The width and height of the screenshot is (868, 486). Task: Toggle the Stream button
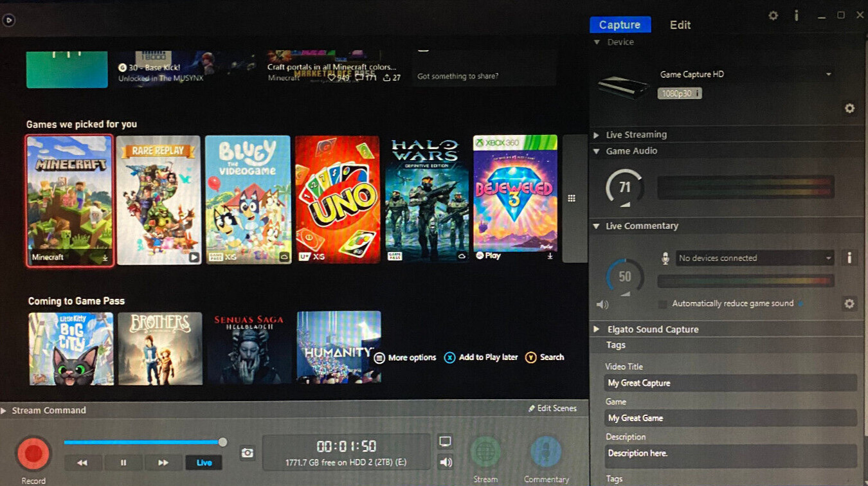pos(485,452)
